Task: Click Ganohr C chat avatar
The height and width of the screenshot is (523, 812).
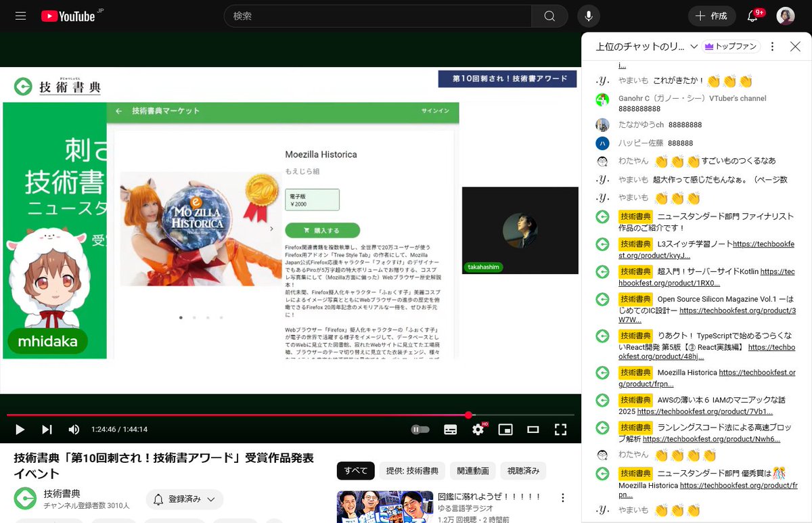Action: [x=602, y=100]
